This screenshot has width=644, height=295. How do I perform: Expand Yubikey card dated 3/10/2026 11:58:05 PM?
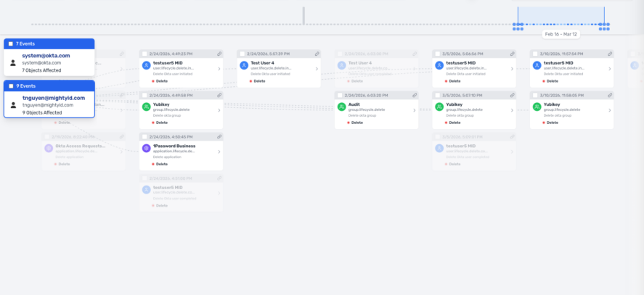pos(609,110)
